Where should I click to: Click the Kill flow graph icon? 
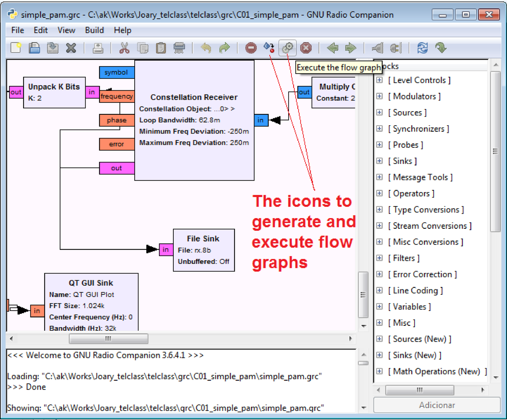(306, 48)
